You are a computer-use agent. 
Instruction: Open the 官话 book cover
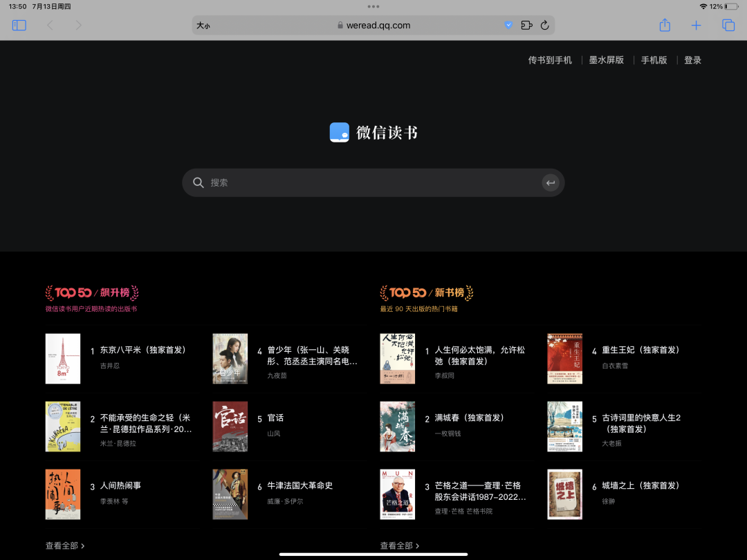[x=230, y=426]
